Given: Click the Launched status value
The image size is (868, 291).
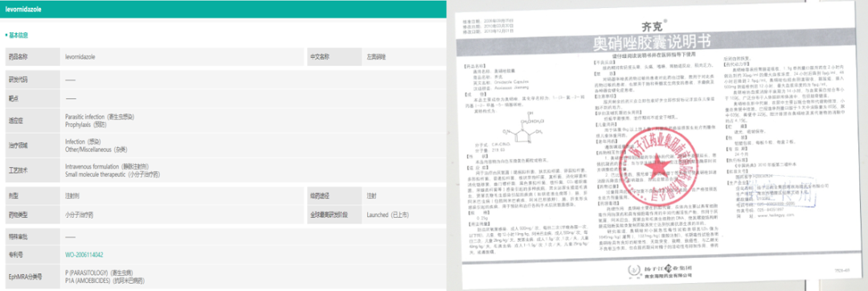Looking at the screenshot, I should coord(387,215).
